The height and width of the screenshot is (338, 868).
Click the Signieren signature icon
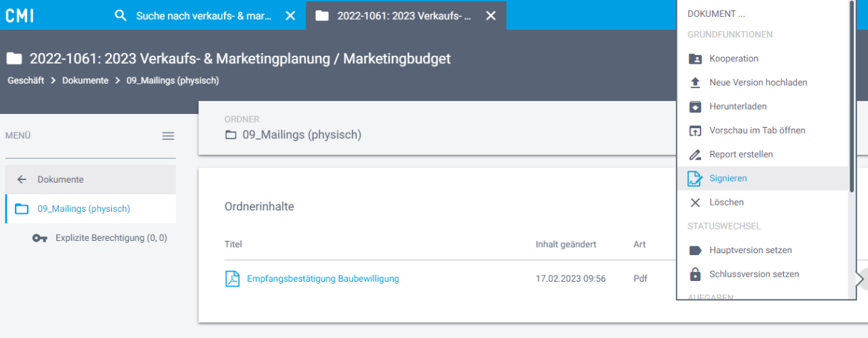pyautogui.click(x=695, y=179)
